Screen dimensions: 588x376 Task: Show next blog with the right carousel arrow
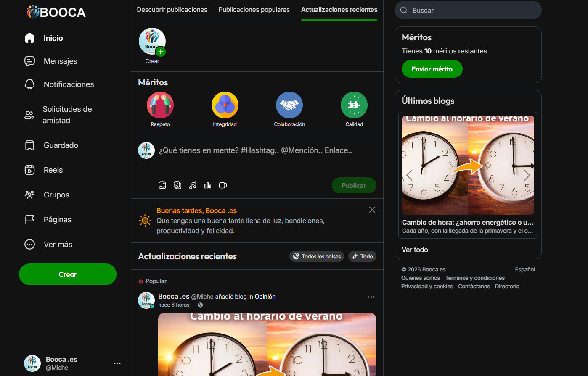(x=527, y=175)
